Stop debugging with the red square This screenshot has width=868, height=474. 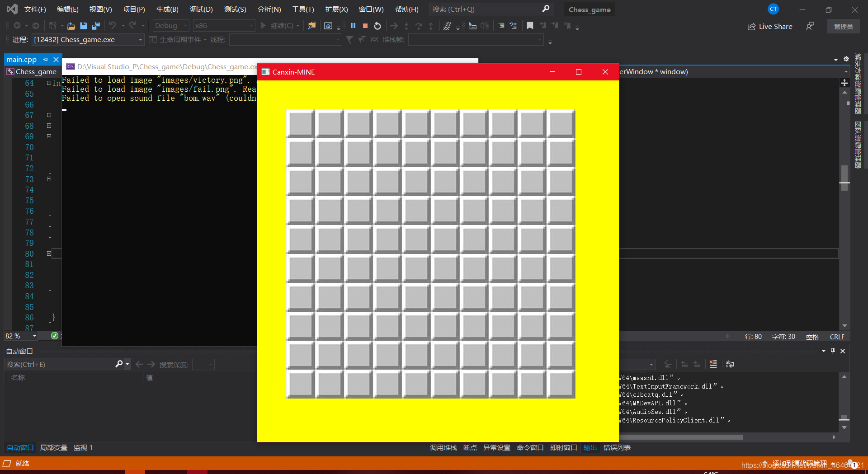[x=365, y=26]
